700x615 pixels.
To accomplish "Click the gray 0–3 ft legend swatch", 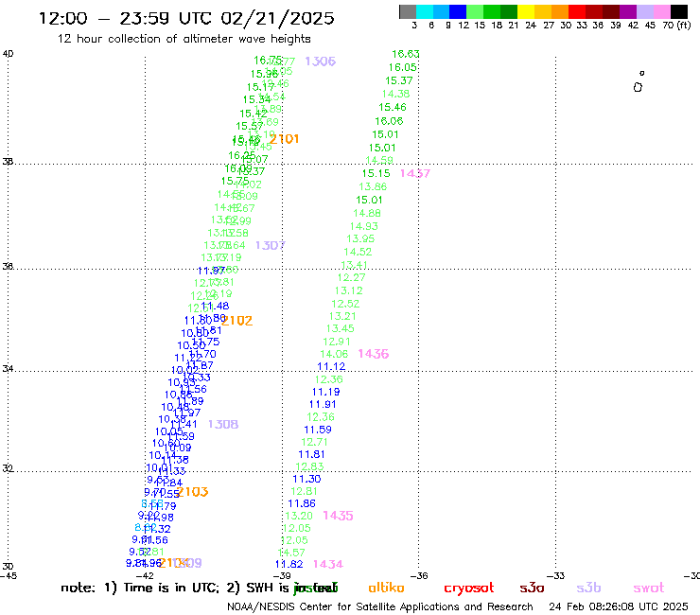I will 408,11.
